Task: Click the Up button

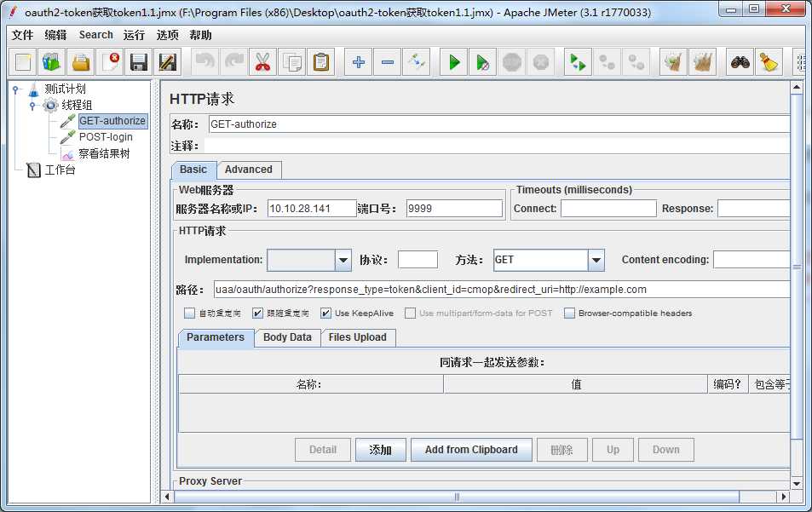Action: pyautogui.click(x=613, y=450)
